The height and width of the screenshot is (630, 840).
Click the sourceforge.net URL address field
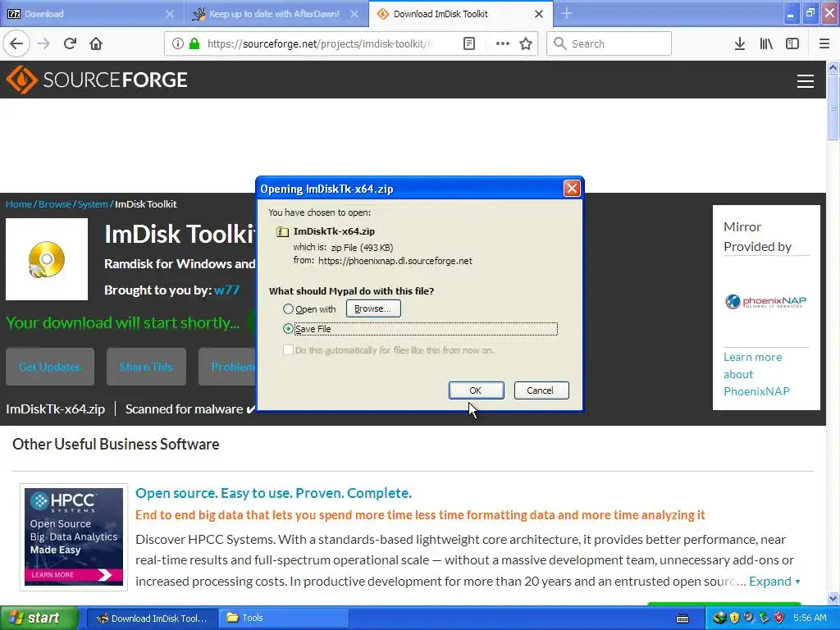pos(321,43)
